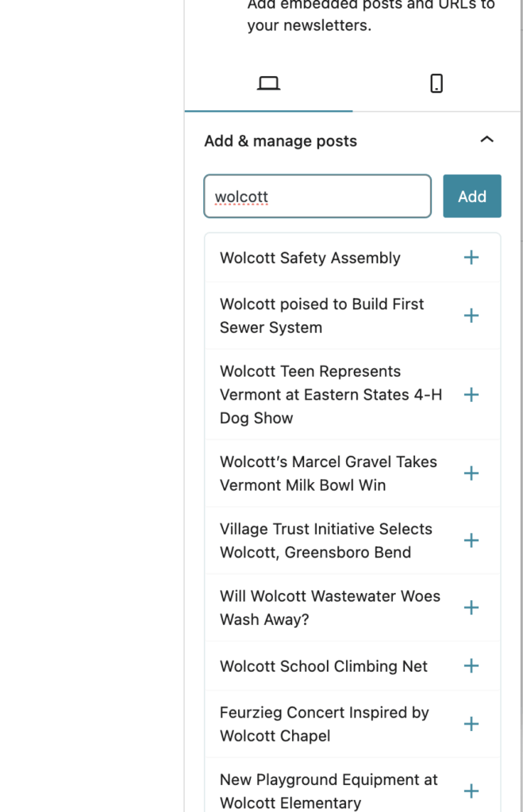This screenshot has height=812, width=523.
Task: Click plus beside Wolcott School Climbing Net
Action: click(471, 666)
